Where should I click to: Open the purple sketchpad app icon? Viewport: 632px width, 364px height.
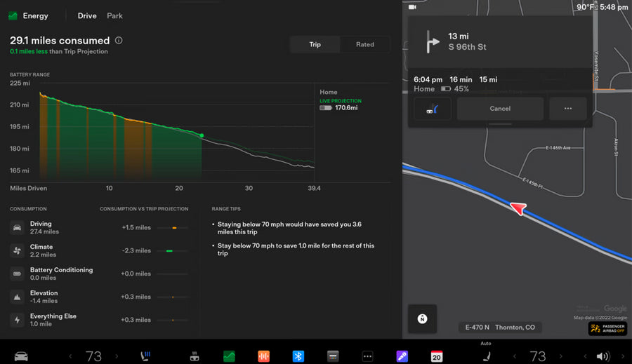402,356
